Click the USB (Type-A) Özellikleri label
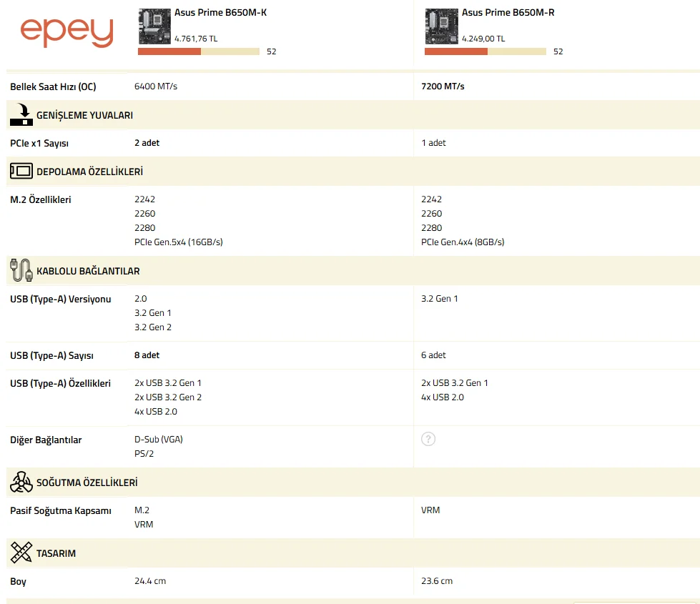The height and width of the screenshot is (604, 700). [x=60, y=383]
